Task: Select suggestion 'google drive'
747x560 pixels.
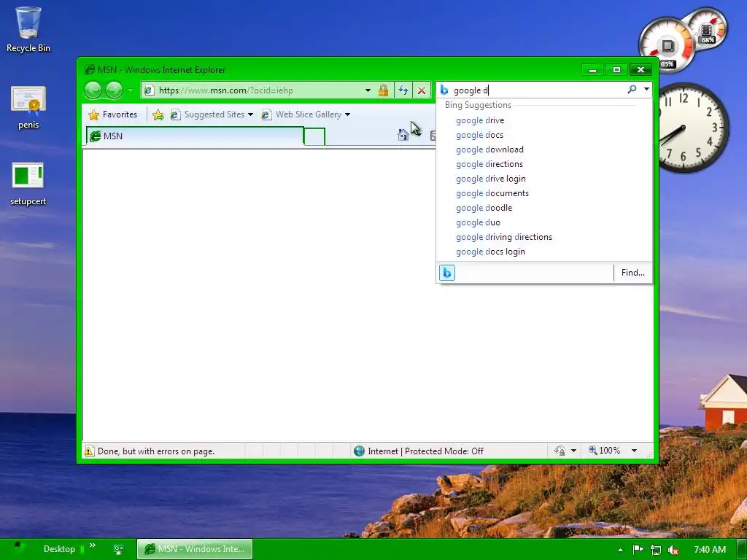Action: click(480, 120)
